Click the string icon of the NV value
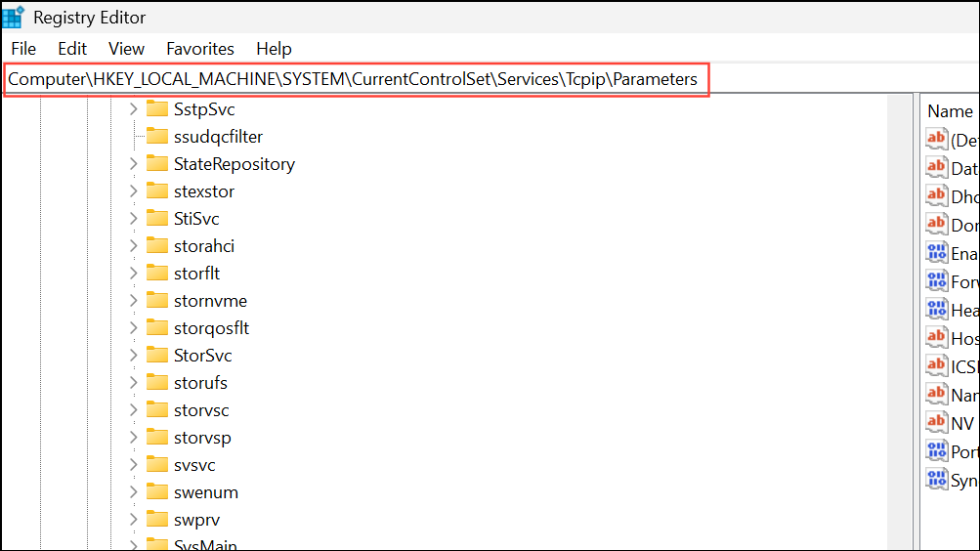980x551 pixels. 937,423
